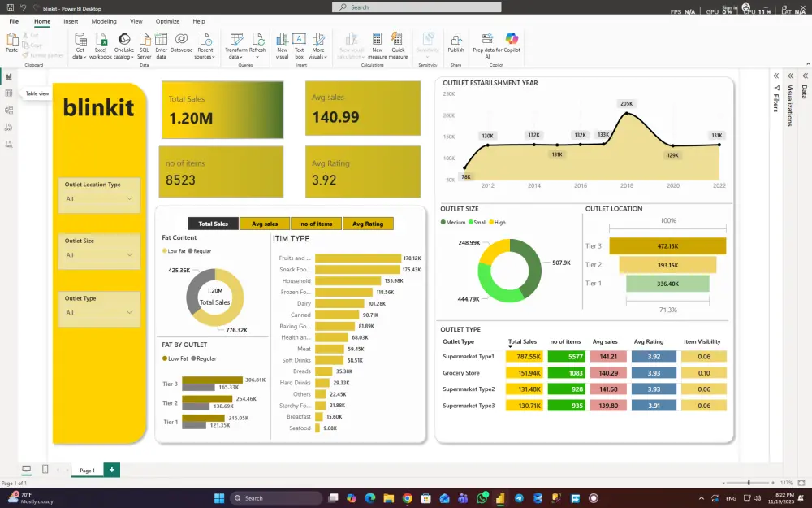Add a new page with the plus button
812x508 pixels.
point(112,470)
